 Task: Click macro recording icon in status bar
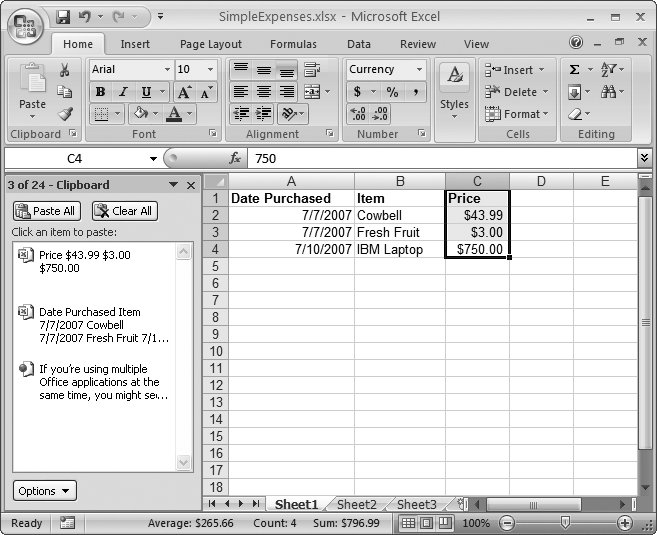pos(67,522)
